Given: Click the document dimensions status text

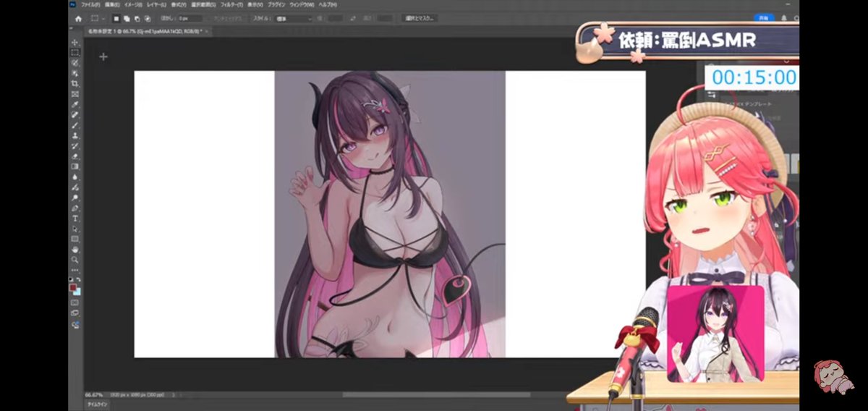Looking at the screenshot, I should (137, 394).
